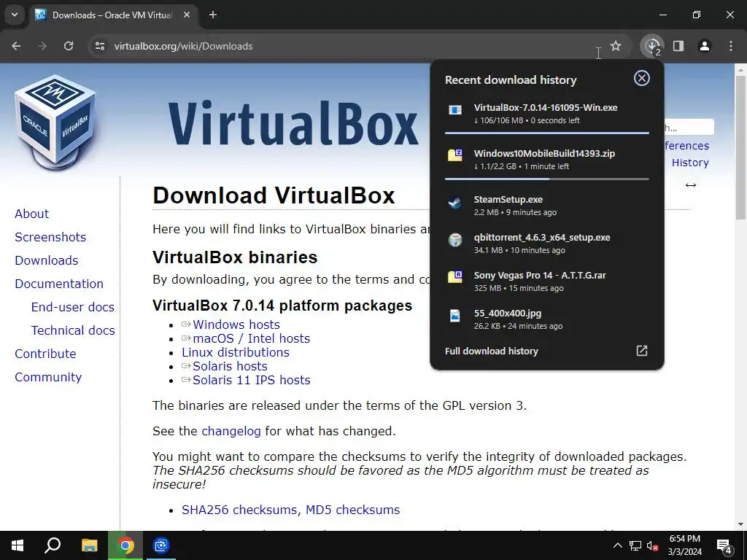
Task: Click the VirtualBox installer file icon
Action: 455,110
